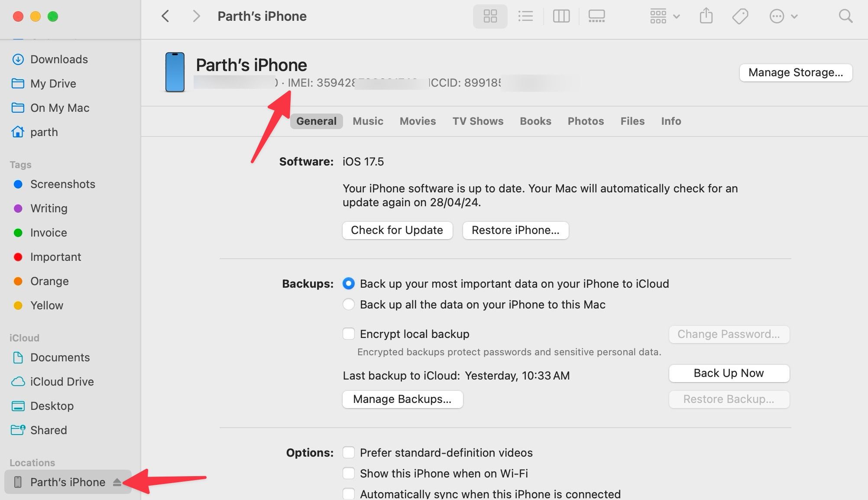Click the Check for Update button
This screenshot has height=500, width=868.
(x=396, y=230)
